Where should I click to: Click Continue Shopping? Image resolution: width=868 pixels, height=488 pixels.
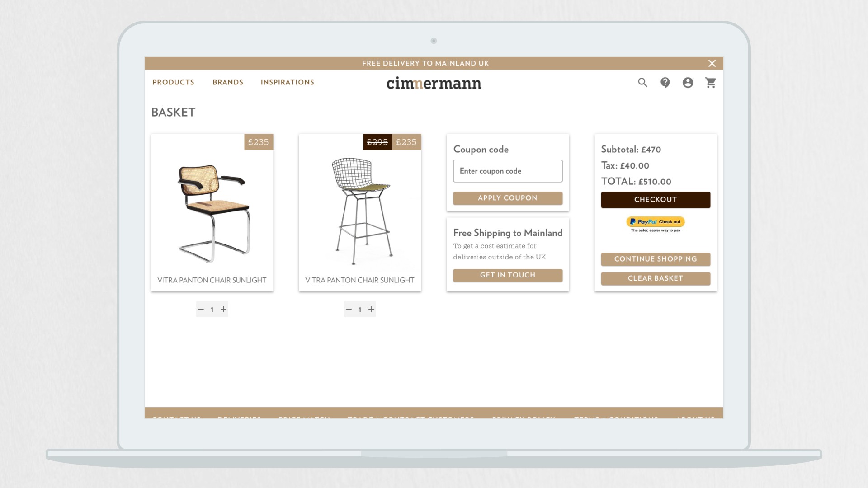pos(656,259)
